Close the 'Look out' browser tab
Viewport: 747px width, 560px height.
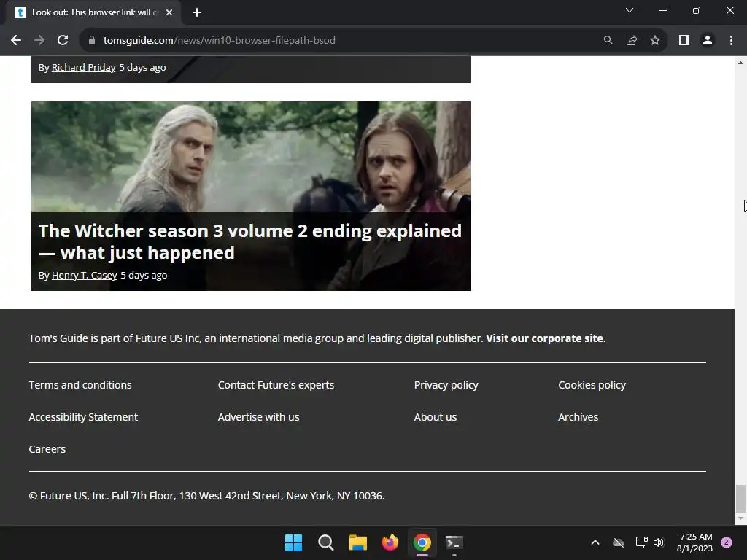pos(169,12)
